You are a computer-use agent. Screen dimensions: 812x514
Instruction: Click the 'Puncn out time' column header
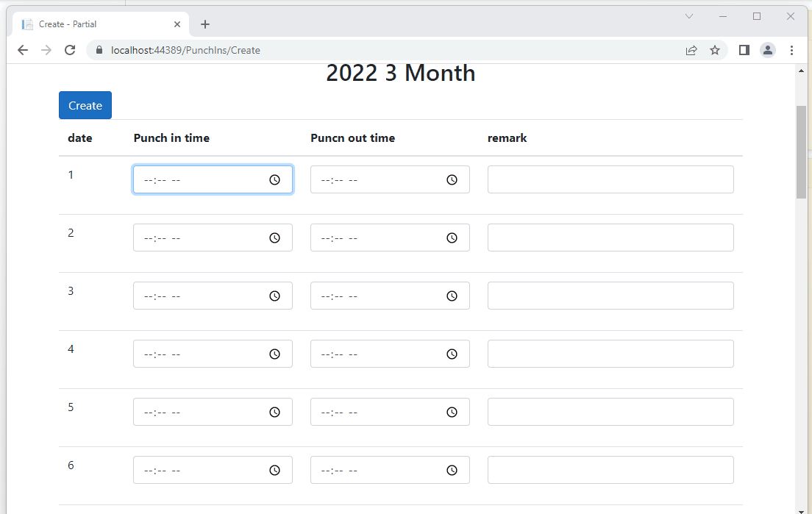[x=352, y=138]
